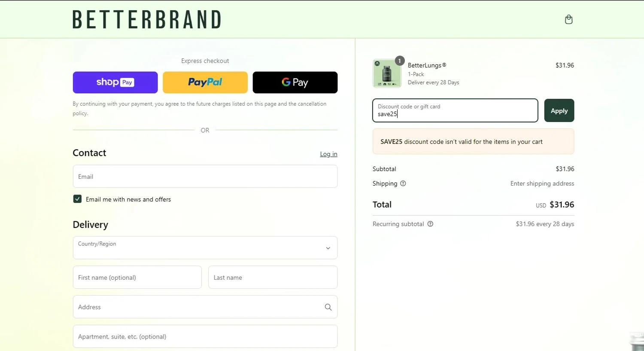
Task: Open the Log in link
Action: coord(328,154)
